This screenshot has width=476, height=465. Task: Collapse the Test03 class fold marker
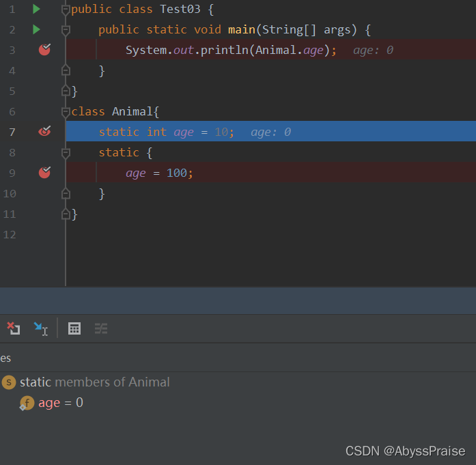coord(66,10)
